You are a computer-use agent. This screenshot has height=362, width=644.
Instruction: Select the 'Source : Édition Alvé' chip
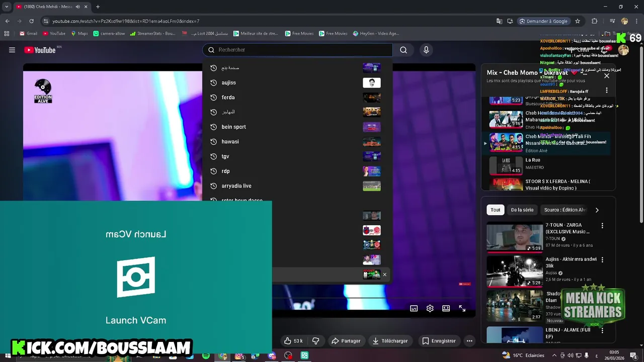pos(565,210)
